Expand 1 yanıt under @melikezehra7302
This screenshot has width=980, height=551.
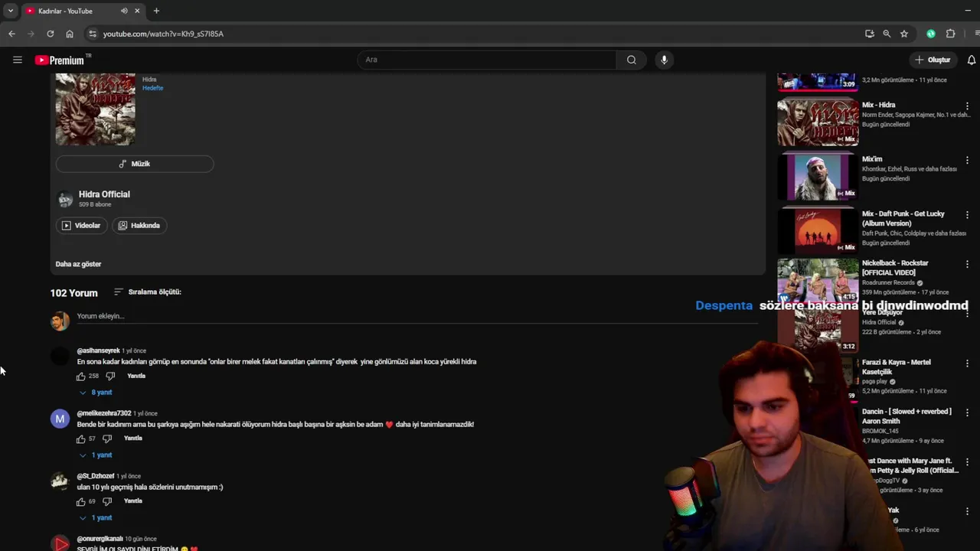(x=96, y=455)
